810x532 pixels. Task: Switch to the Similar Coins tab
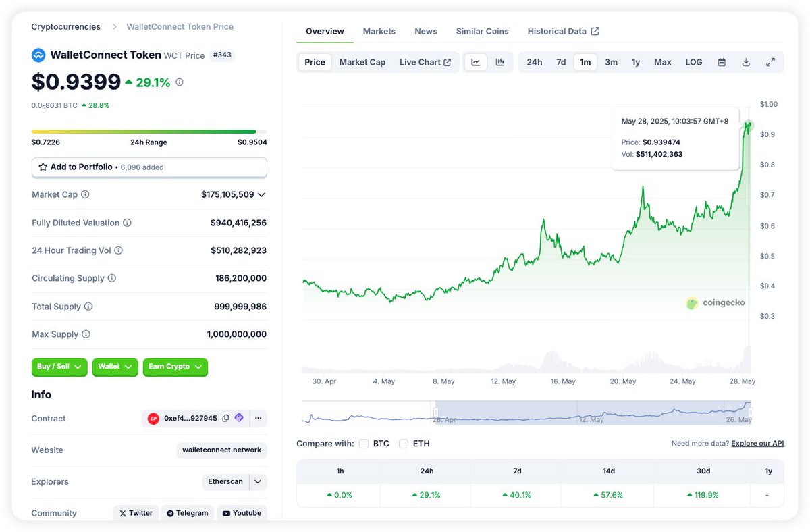coord(483,31)
